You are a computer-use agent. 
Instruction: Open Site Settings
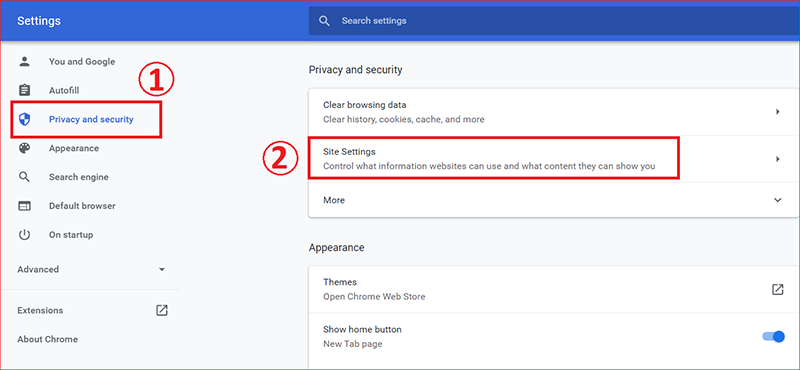[x=554, y=159]
